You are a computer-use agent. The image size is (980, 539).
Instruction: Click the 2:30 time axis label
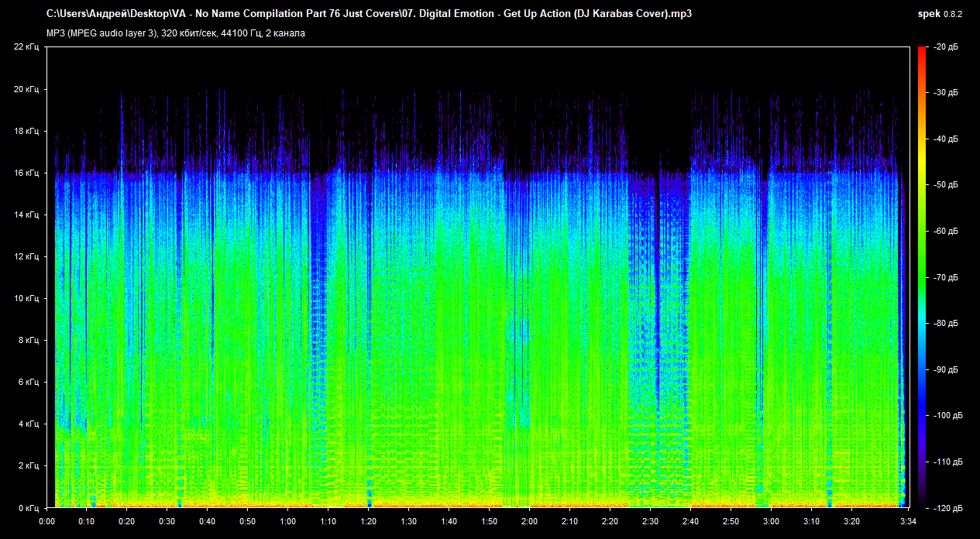tap(651, 521)
